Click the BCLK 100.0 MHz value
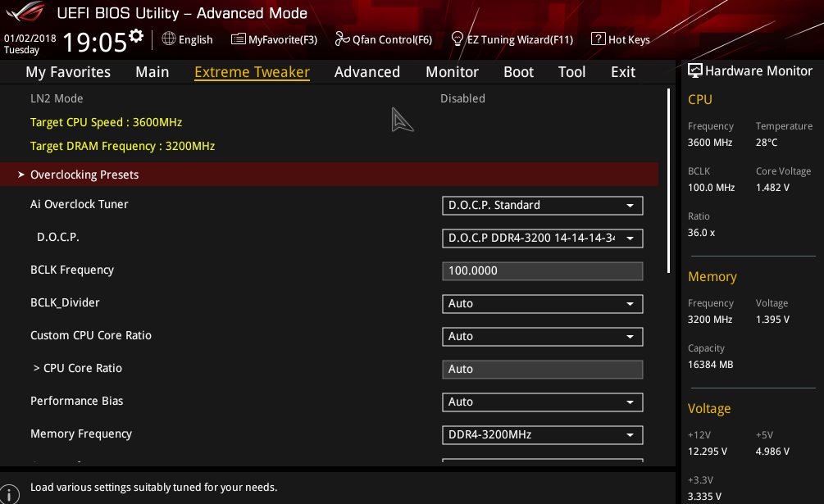Image resolution: width=824 pixels, height=504 pixels. pos(711,188)
